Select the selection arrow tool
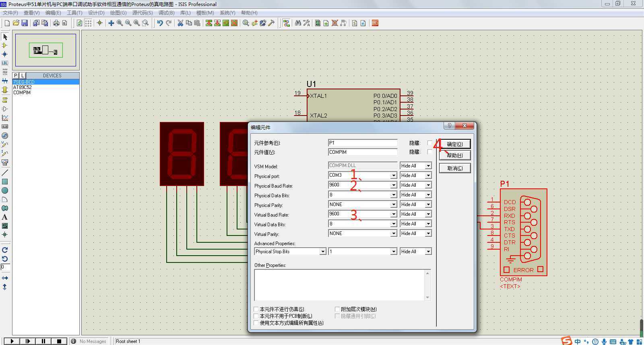 (x=5, y=37)
